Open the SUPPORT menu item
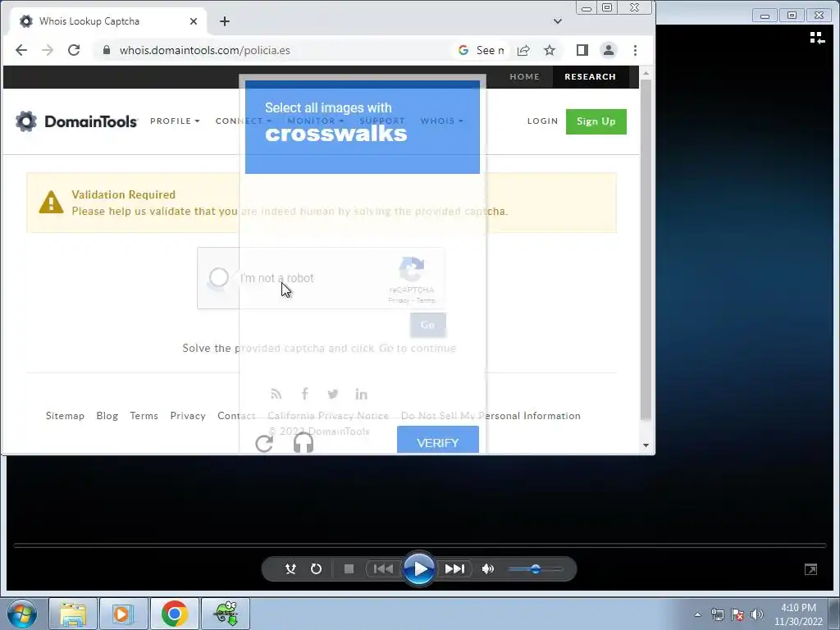Image resolution: width=840 pixels, height=630 pixels. coord(382,121)
